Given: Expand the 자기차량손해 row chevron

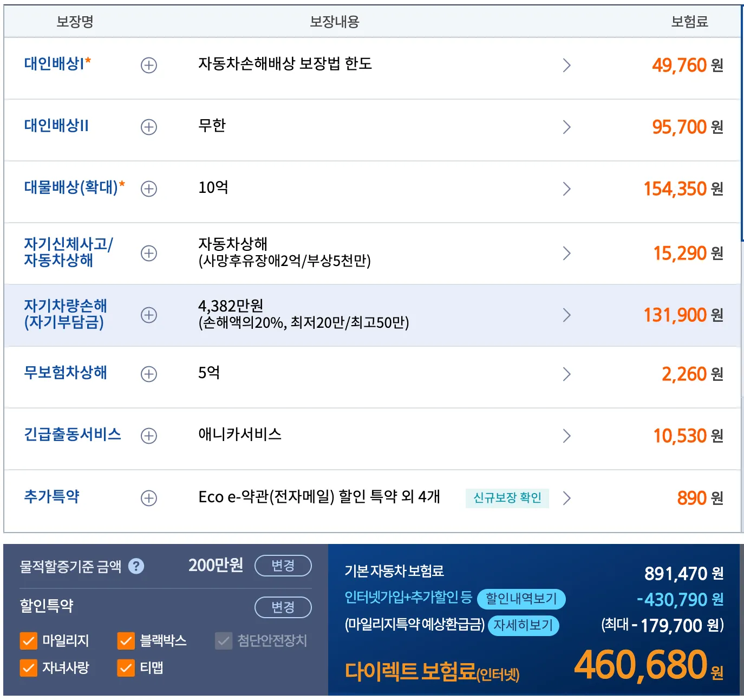Looking at the screenshot, I should [567, 315].
